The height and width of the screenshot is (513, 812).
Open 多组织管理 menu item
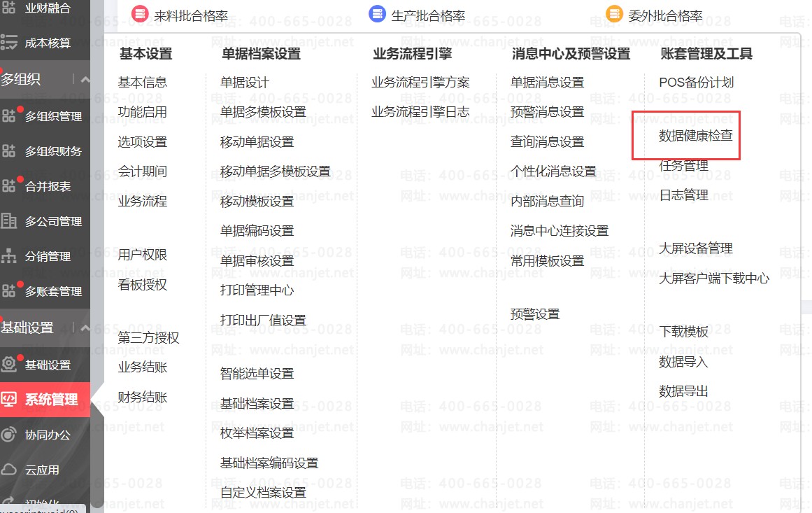pos(53,116)
